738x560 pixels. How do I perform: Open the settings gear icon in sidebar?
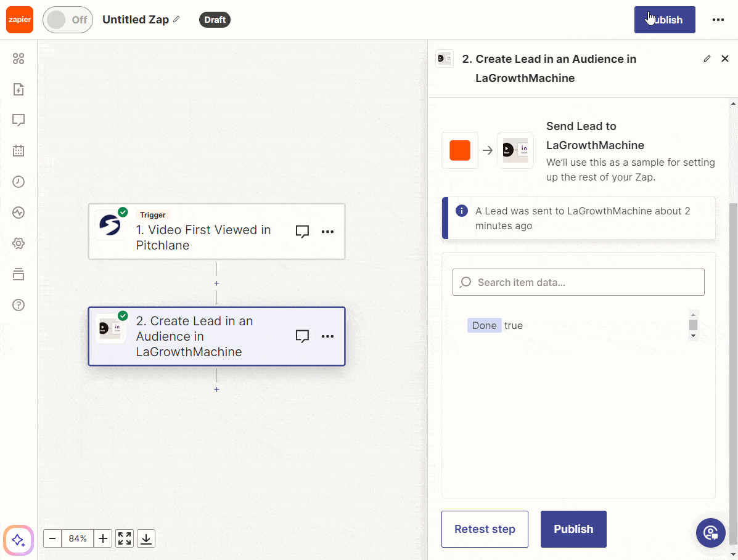[18, 243]
